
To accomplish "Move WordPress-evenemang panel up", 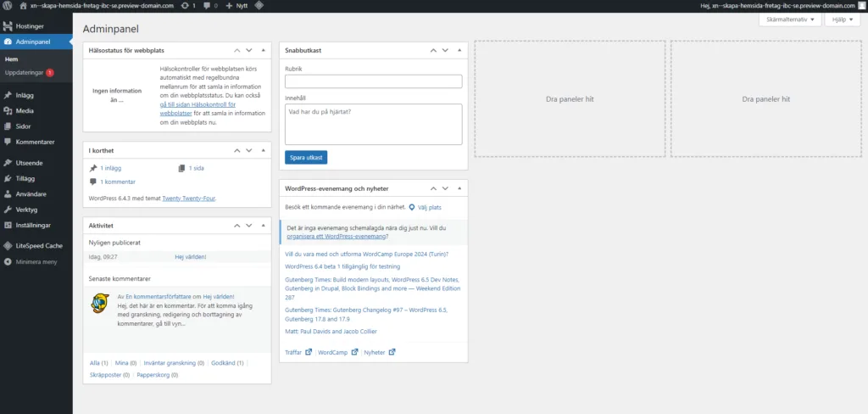I will [x=433, y=188].
